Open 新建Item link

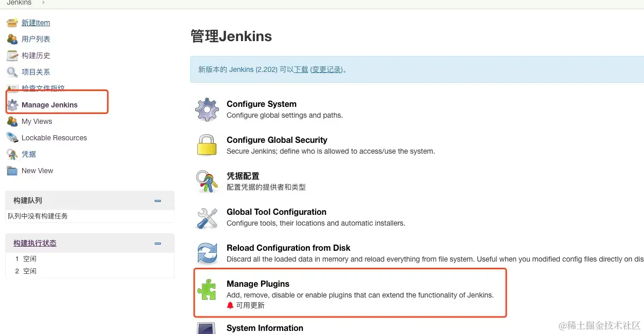(x=36, y=23)
